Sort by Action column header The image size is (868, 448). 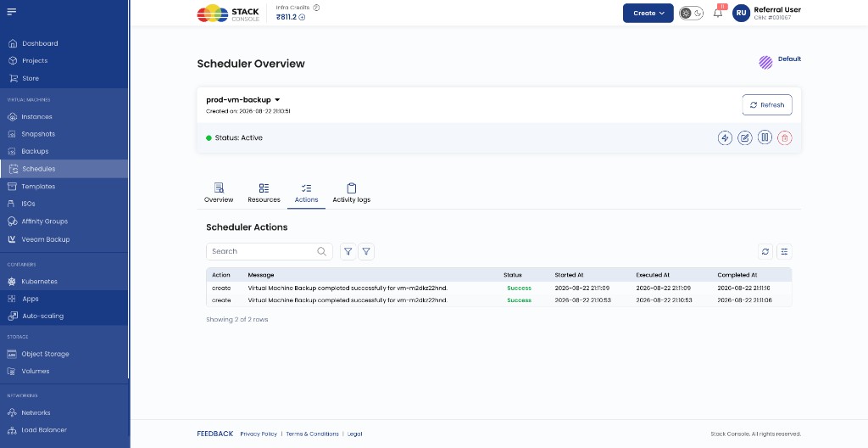(x=221, y=275)
